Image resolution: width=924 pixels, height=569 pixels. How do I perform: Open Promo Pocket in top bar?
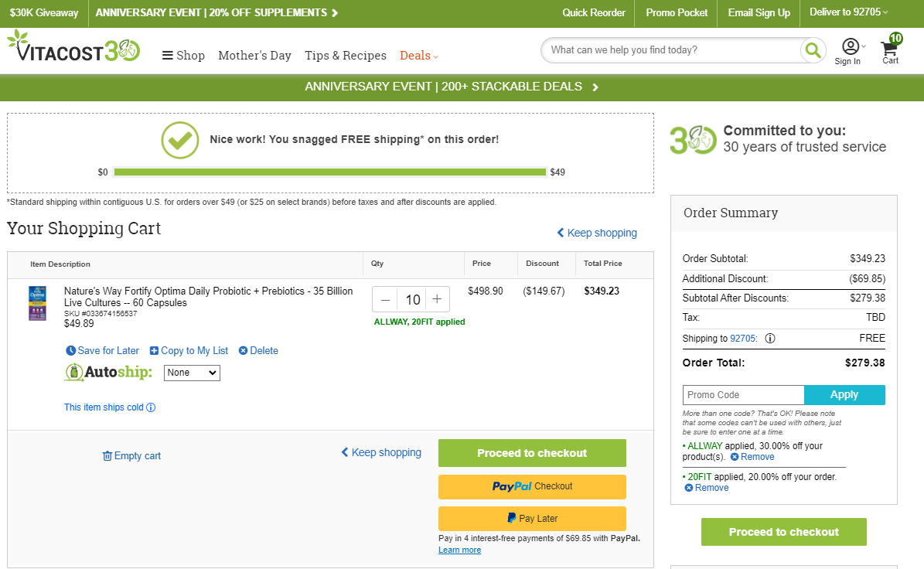pos(677,13)
